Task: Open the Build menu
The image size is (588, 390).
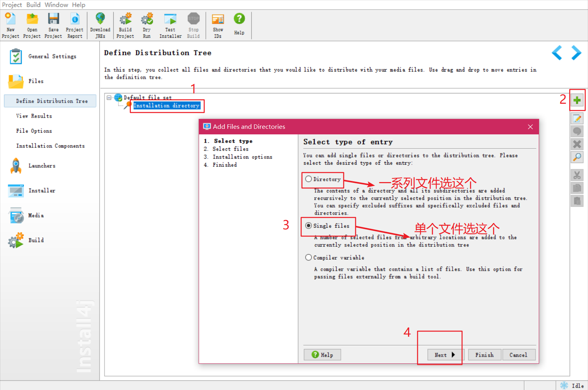Action: pyautogui.click(x=33, y=5)
